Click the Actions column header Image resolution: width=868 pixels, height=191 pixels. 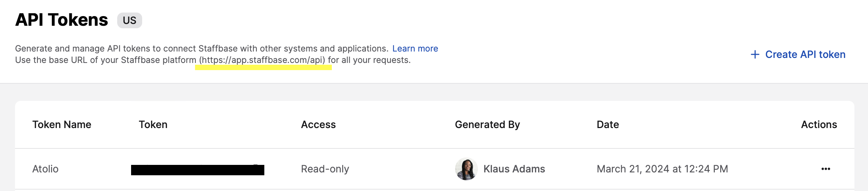819,124
